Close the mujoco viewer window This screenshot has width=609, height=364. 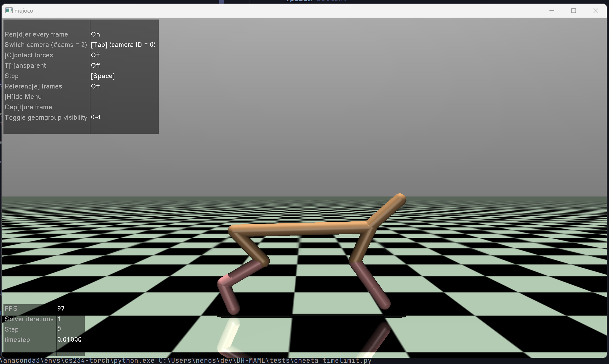595,10
